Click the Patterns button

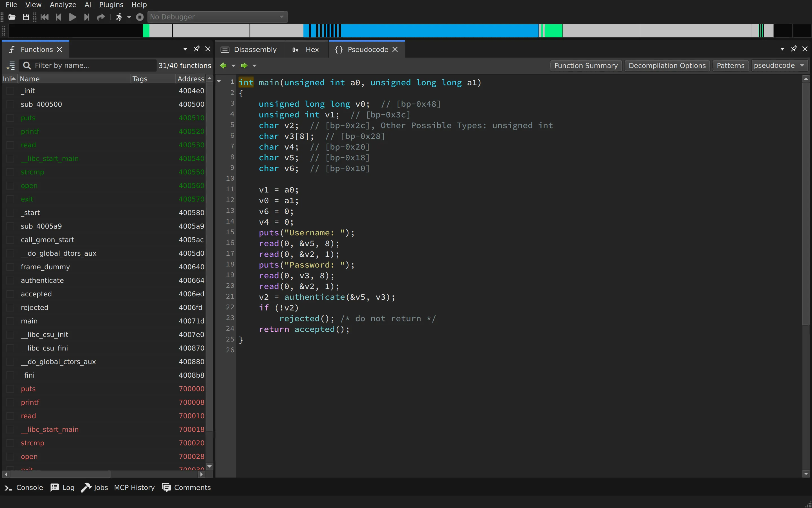pos(731,65)
